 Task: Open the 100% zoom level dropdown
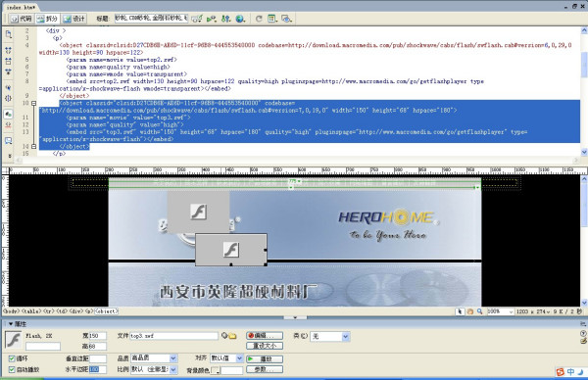(500, 311)
